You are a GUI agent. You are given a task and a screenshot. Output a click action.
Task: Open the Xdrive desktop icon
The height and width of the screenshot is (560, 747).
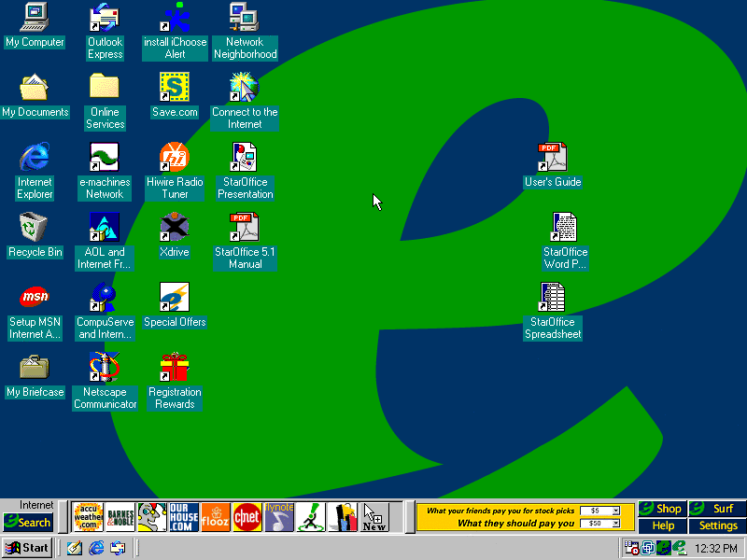(174, 228)
